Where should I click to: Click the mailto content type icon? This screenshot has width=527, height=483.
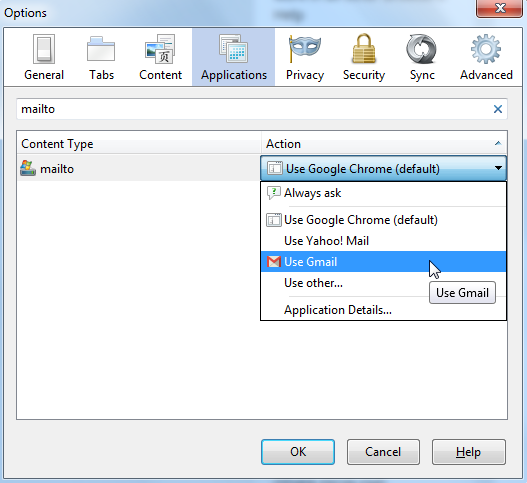[x=28, y=168]
